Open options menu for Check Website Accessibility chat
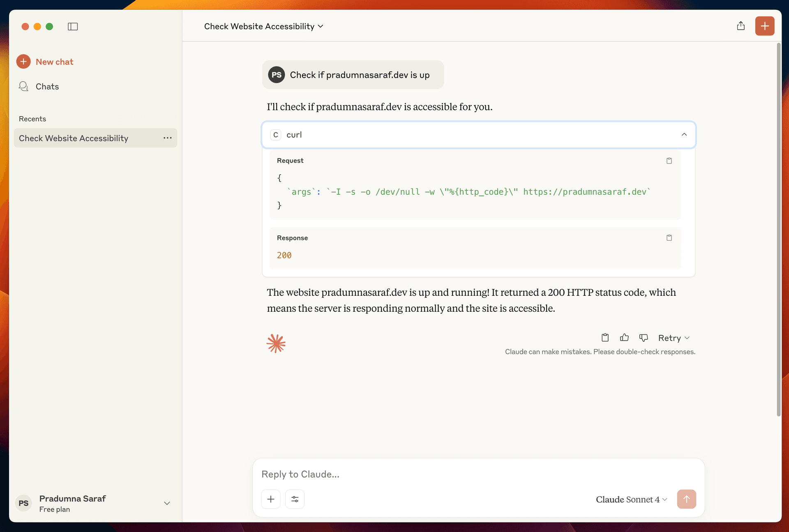789x532 pixels. click(167, 138)
